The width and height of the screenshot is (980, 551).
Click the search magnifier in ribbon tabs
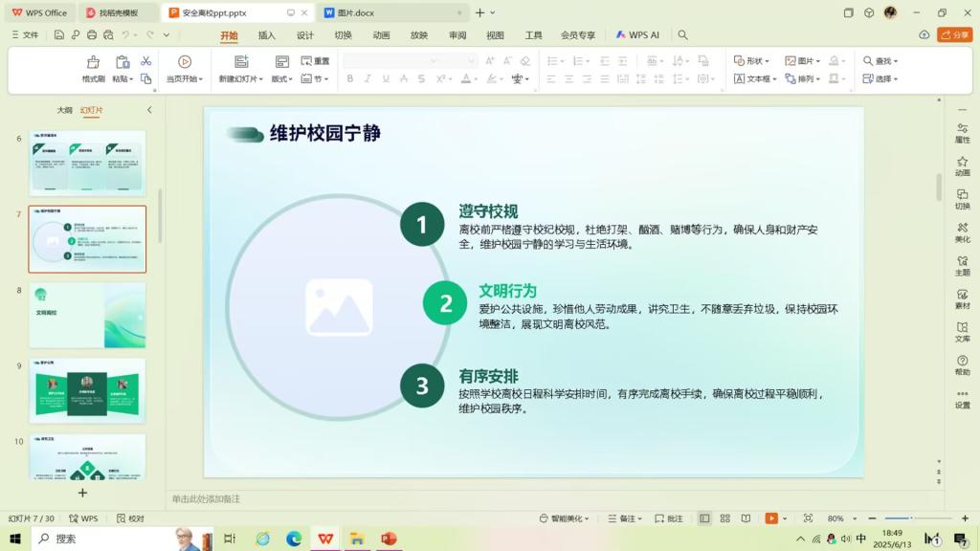(x=682, y=35)
